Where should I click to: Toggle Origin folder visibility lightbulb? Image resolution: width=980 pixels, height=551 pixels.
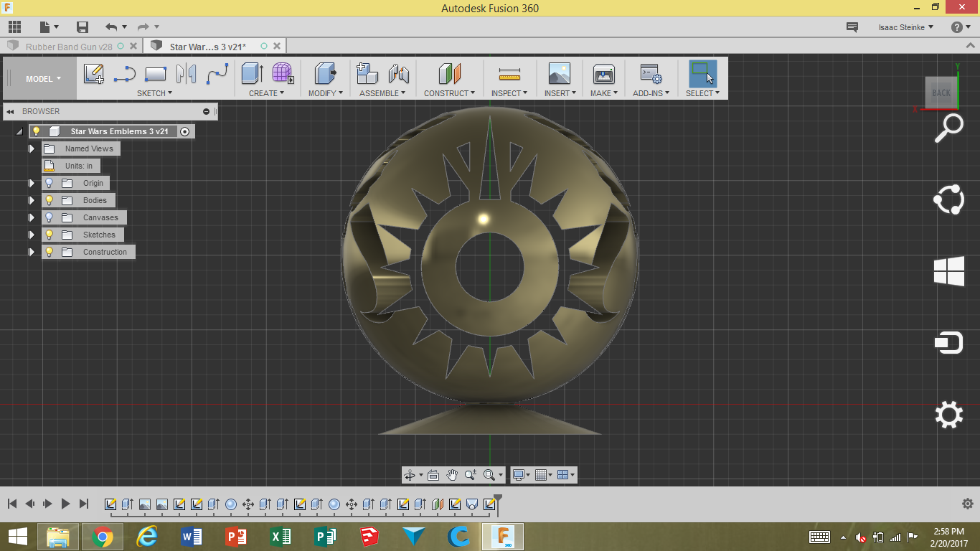[49, 183]
